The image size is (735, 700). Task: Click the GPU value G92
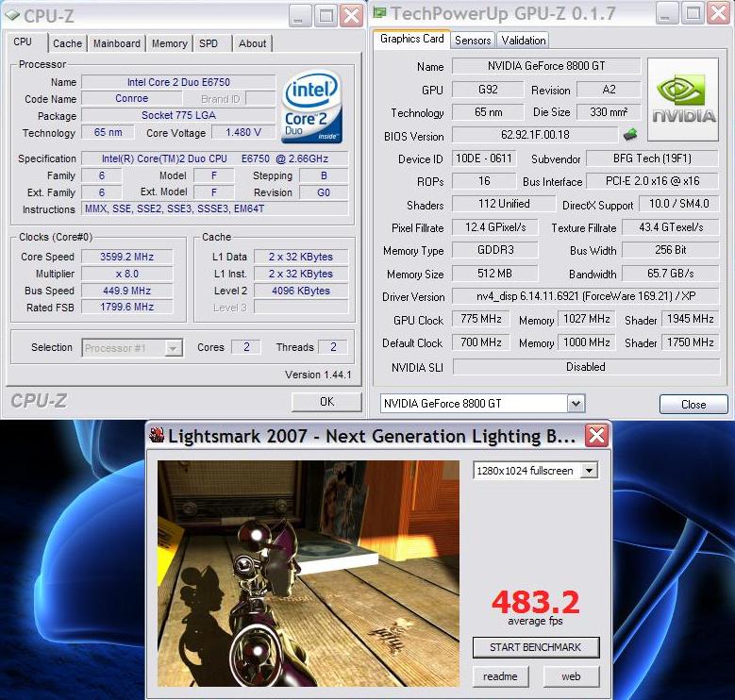tap(488, 90)
